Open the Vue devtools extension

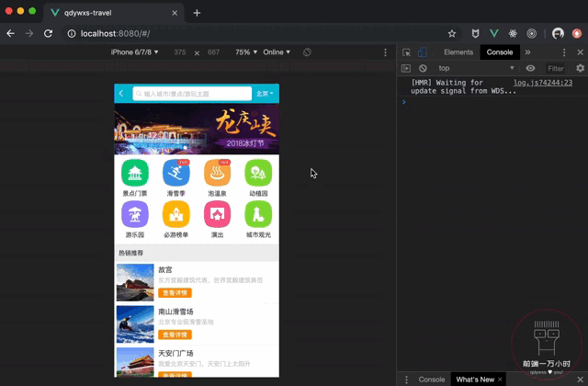(494, 34)
